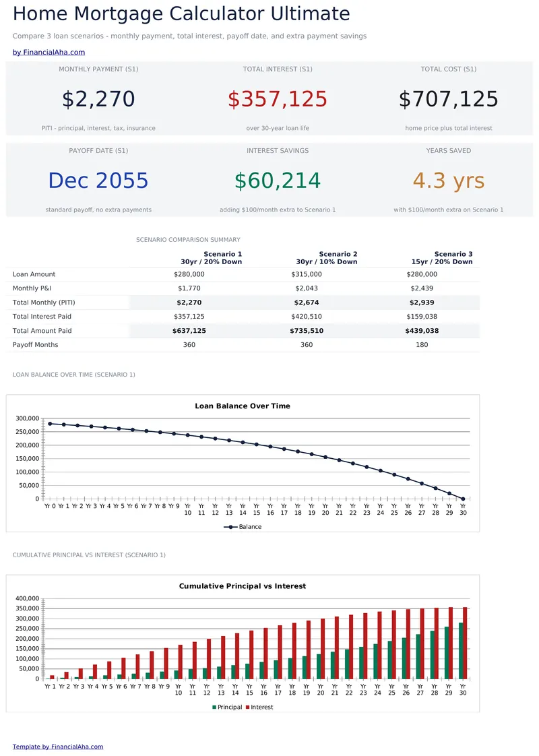The image size is (539, 756).
Task: Select Scenario 3 15yr / 20% Down header
Action: (x=441, y=258)
